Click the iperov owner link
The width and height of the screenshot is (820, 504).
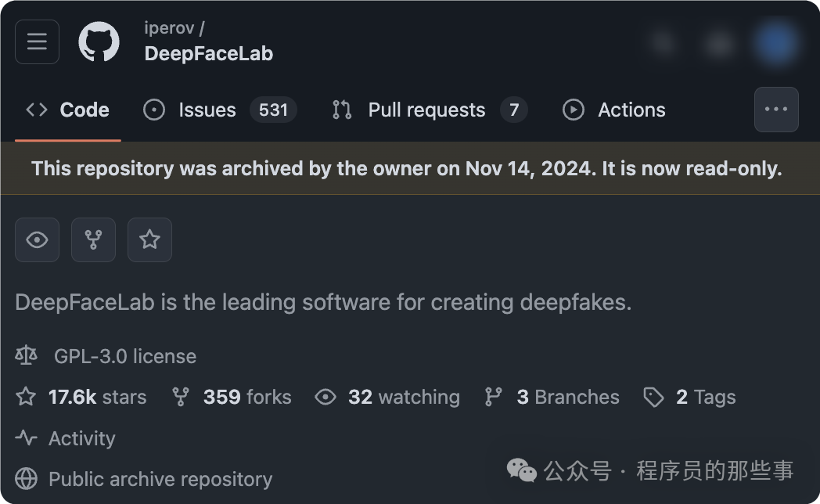click(x=169, y=27)
